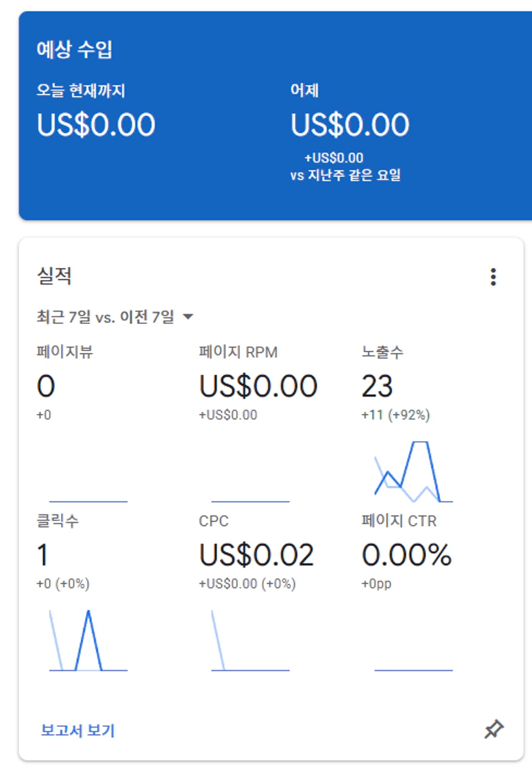Open the 실적 card three-dot menu
Viewport: 532px width, 772px height.
point(493,278)
